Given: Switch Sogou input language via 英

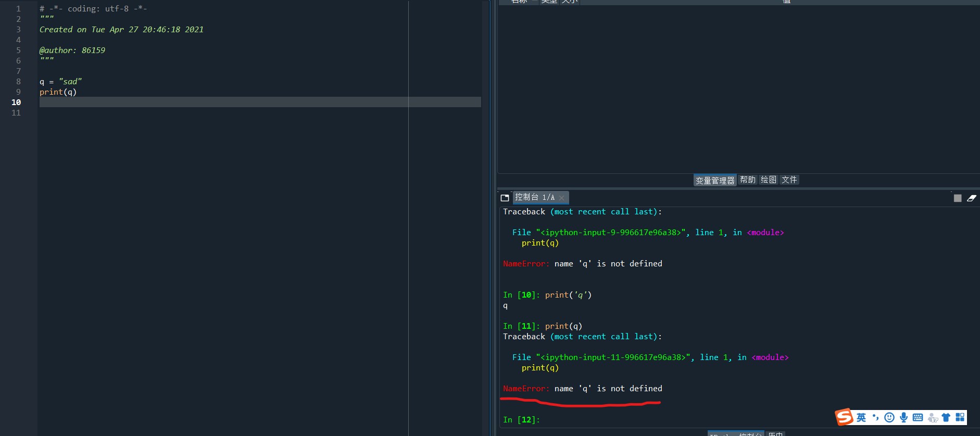Looking at the screenshot, I should coord(861,417).
